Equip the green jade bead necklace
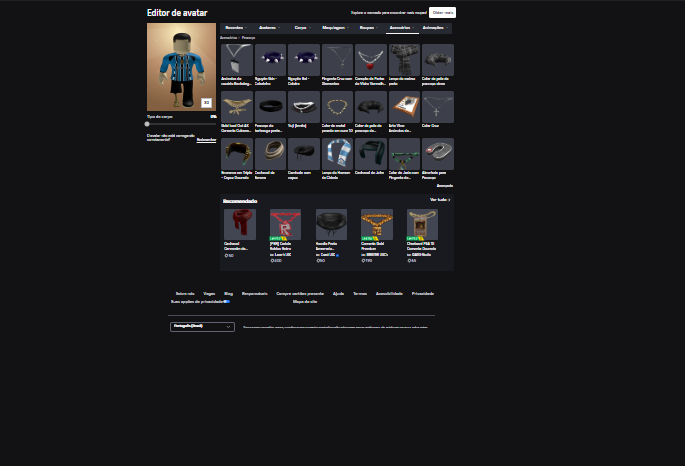 (405, 154)
